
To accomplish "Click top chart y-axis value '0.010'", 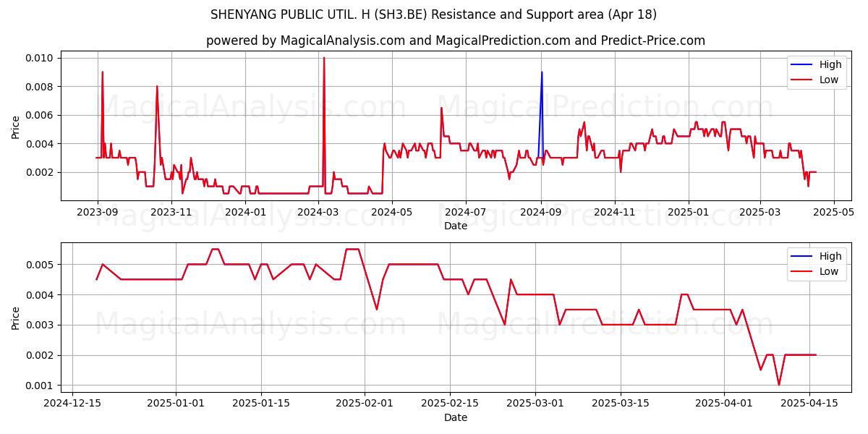I will point(41,58).
